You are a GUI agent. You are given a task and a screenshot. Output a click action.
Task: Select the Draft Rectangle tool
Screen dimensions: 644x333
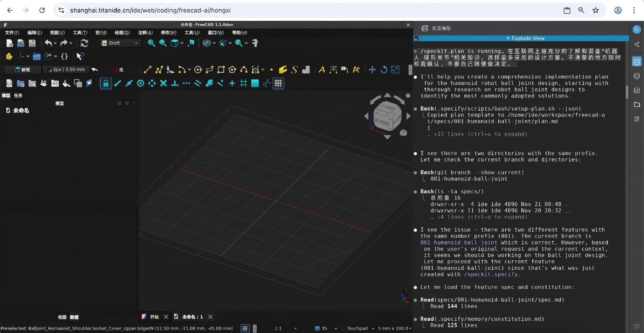(221, 70)
